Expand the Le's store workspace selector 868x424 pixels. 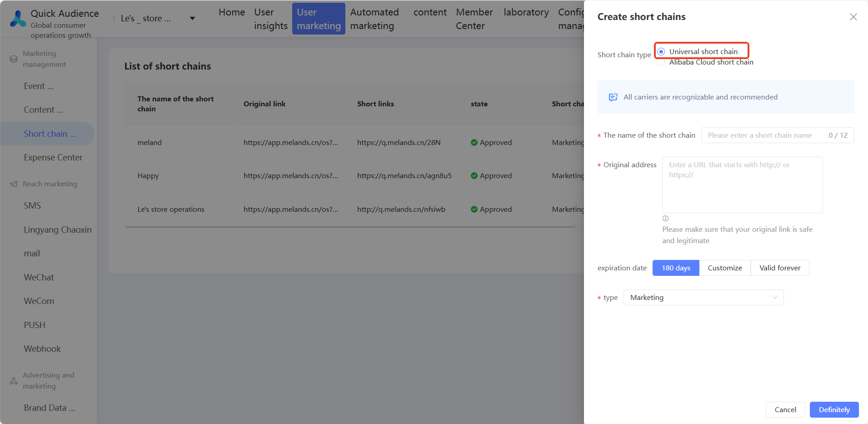192,19
